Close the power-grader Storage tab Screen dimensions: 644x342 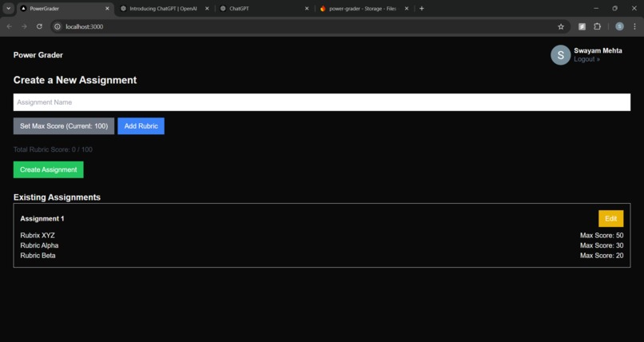(407, 8)
